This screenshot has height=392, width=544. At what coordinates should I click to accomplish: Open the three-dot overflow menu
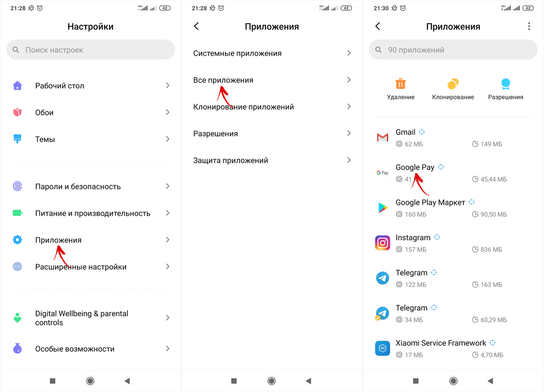pyautogui.click(x=529, y=26)
